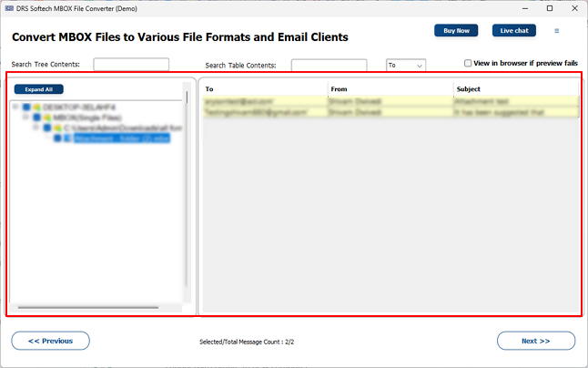Go back with the << Previous button
Image resolution: width=588 pixels, height=368 pixels.
coord(50,341)
